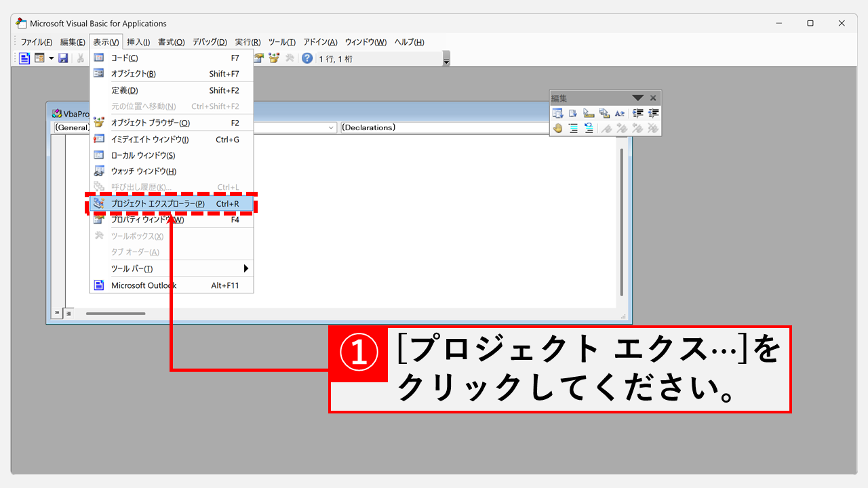Toggle the Uncomment Block tool
This screenshot has height=488, width=868.
(x=589, y=128)
